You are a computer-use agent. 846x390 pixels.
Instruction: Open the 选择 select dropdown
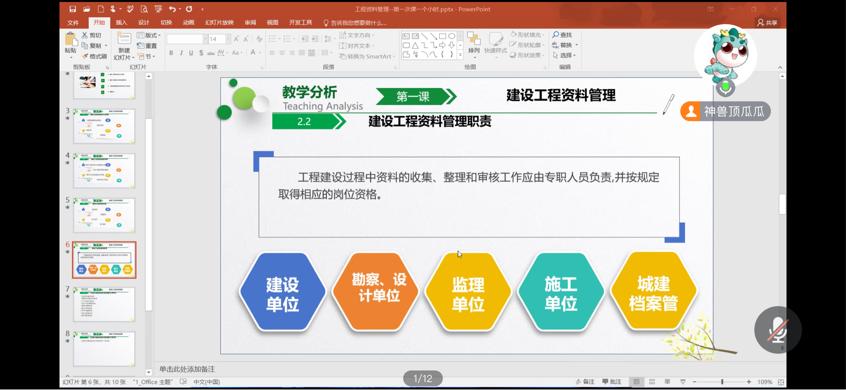565,55
